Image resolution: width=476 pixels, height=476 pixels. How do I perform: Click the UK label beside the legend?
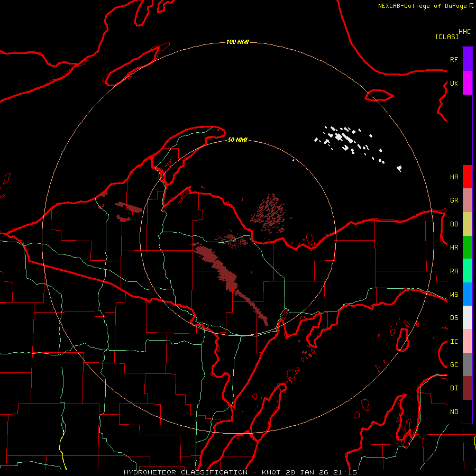454,83
